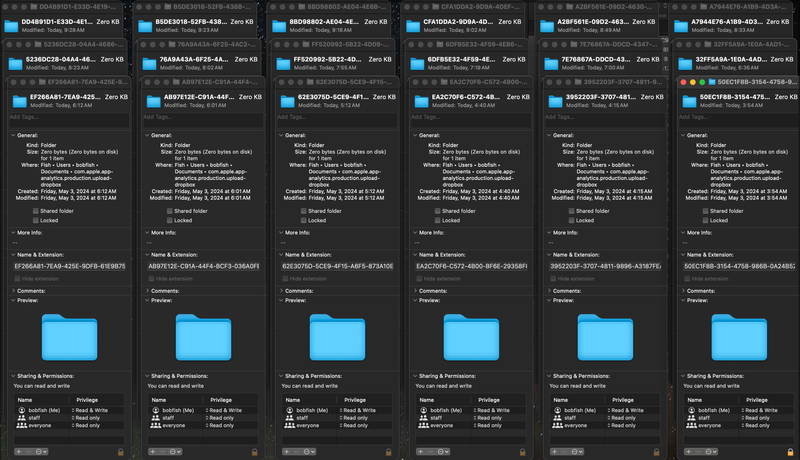
Task: Click the folder icon in 32FF5A9A Info window
Action: [685, 64]
